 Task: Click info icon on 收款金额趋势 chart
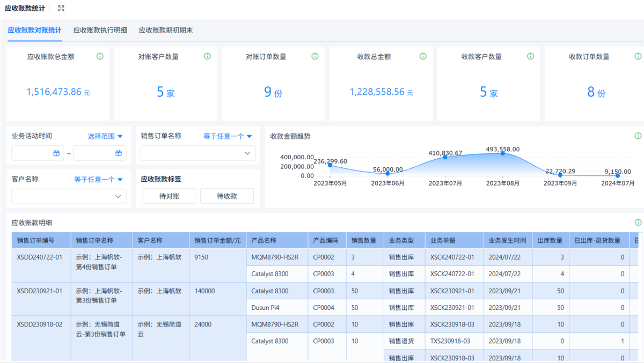638,136
